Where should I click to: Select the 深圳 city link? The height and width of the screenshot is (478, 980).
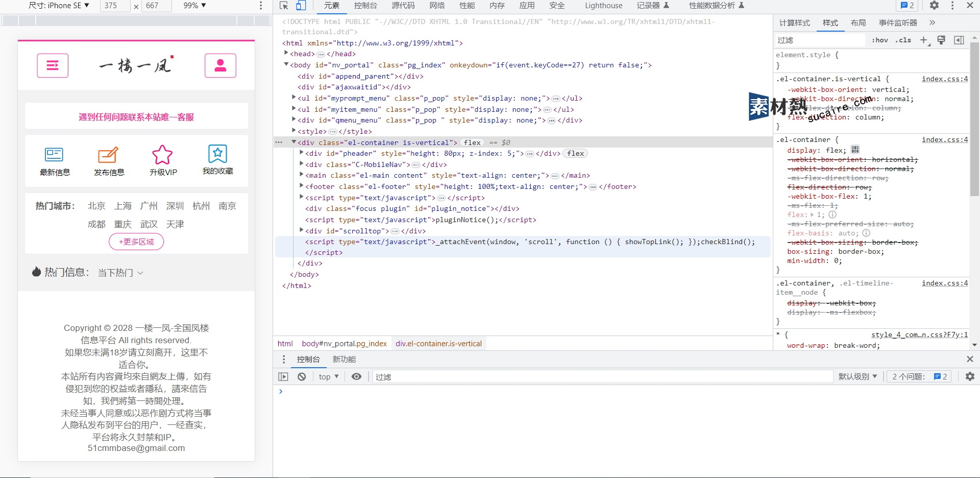click(175, 206)
